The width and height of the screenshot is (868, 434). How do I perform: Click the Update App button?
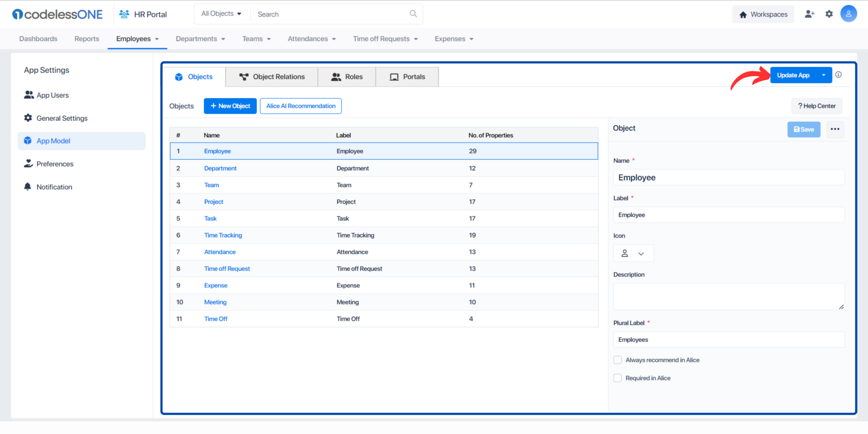pyautogui.click(x=793, y=75)
